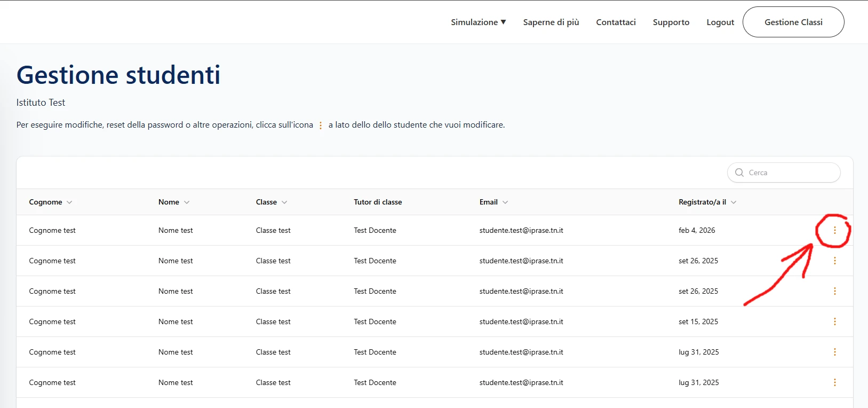Click three-dot icon on fifth student row
The image size is (868, 408).
pyautogui.click(x=834, y=352)
